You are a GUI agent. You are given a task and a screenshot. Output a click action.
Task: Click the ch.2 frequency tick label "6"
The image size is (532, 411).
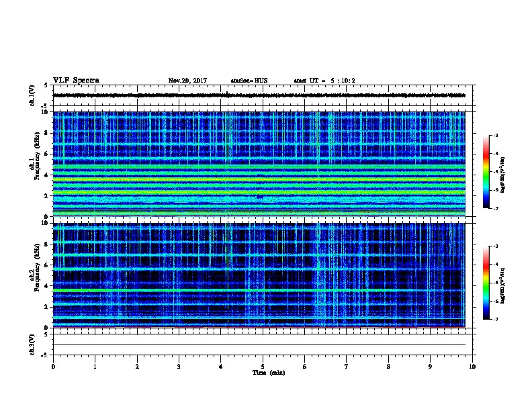point(46,265)
